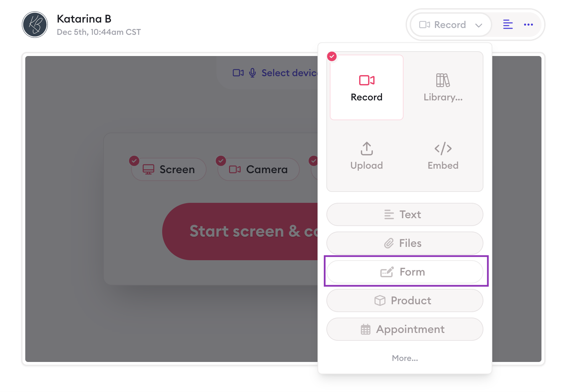564x392 pixels.
Task: Choose the Upload arrow icon
Action: point(367,149)
